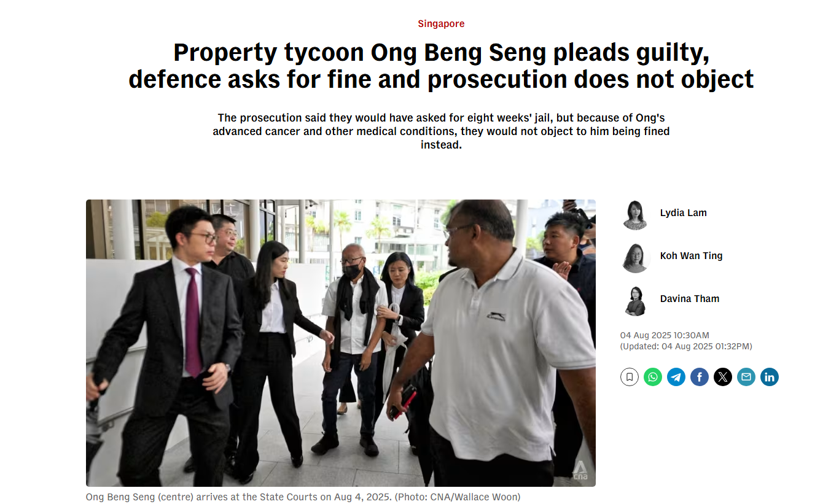The image size is (839, 504).
Task: Click the CNA watermark logo on the photo
Action: click(580, 470)
